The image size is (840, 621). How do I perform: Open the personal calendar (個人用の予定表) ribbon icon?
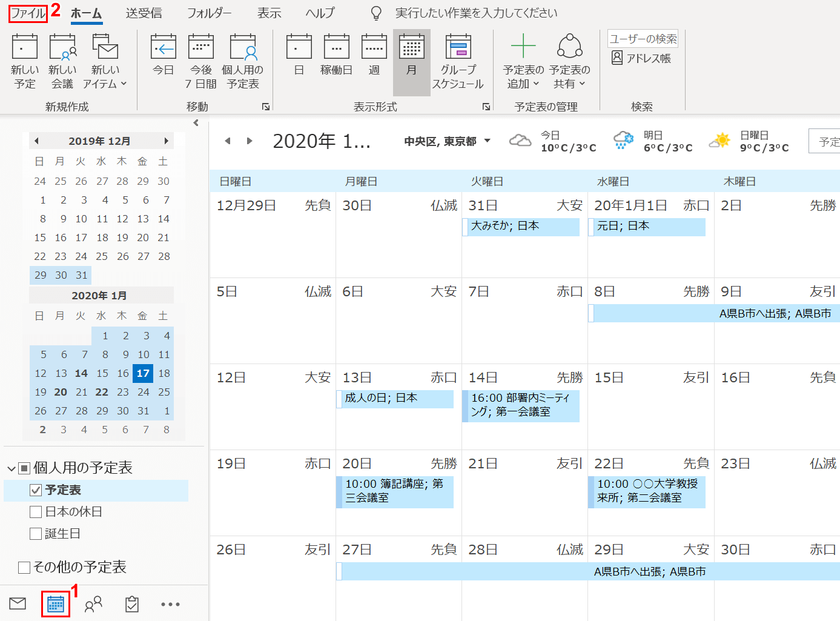pyautogui.click(x=243, y=62)
